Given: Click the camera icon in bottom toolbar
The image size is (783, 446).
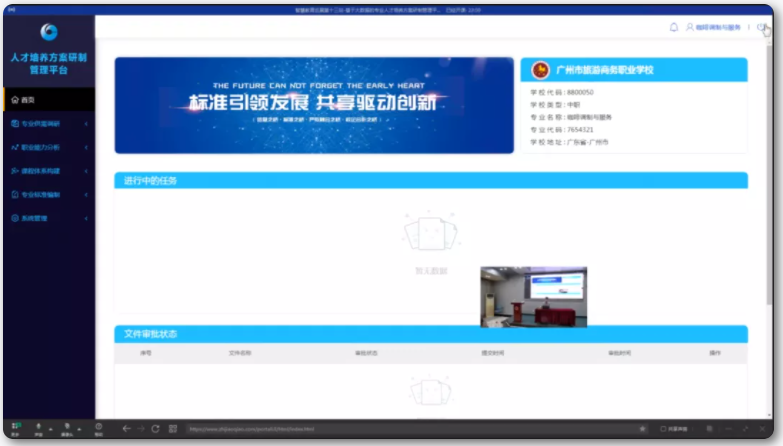Looking at the screenshot, I should click(67, 426).
